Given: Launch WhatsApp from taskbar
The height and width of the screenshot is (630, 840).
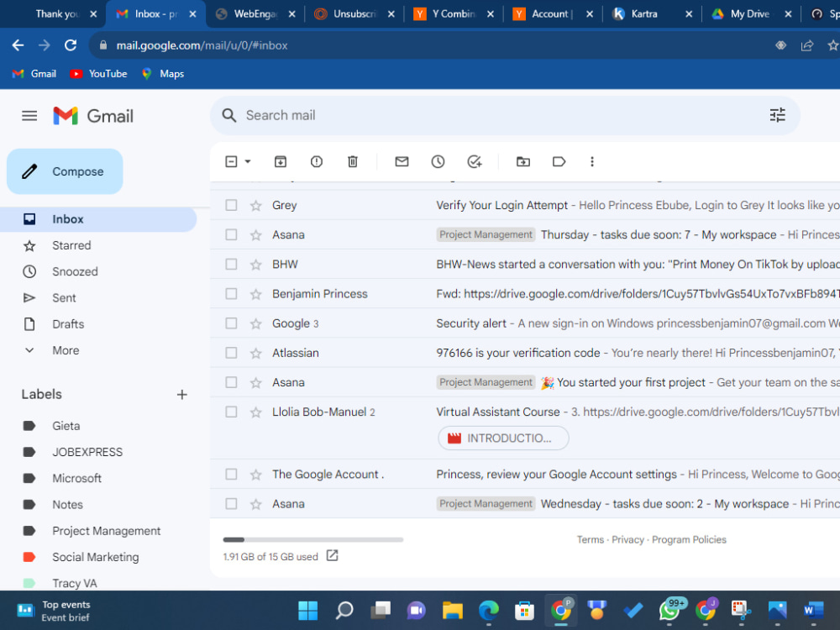Looking at the screenshot, I should [670, 610].
